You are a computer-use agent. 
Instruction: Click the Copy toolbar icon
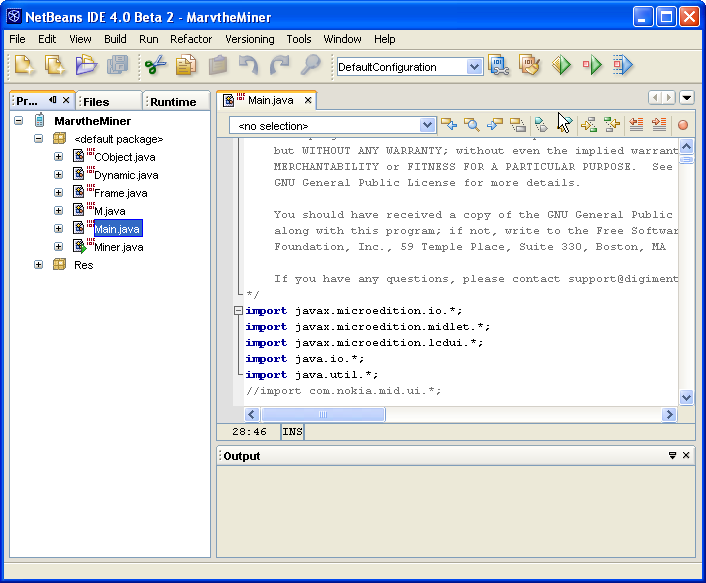coord(186,66)
